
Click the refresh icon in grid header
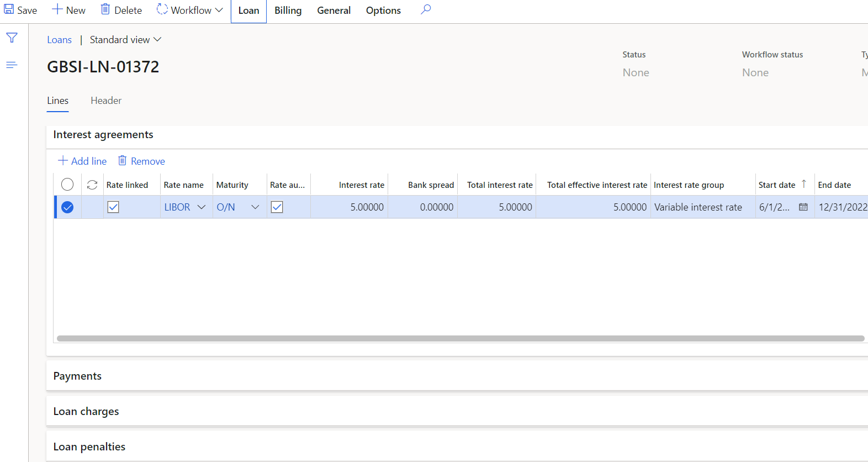(x=92, y=185)
